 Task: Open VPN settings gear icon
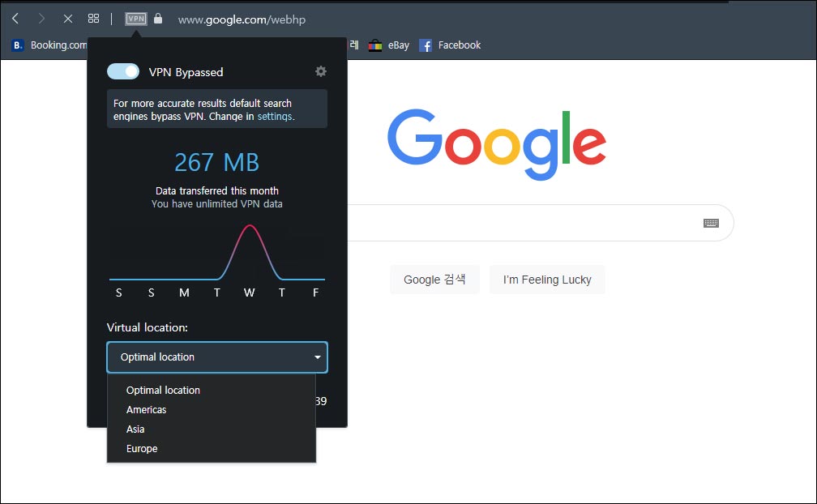[x=321, y=71]
